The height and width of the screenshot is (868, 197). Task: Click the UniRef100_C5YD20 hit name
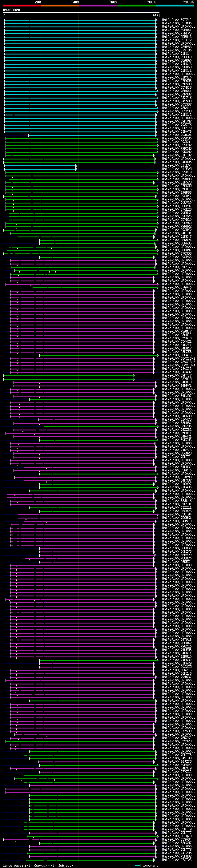tap(177, 220)
